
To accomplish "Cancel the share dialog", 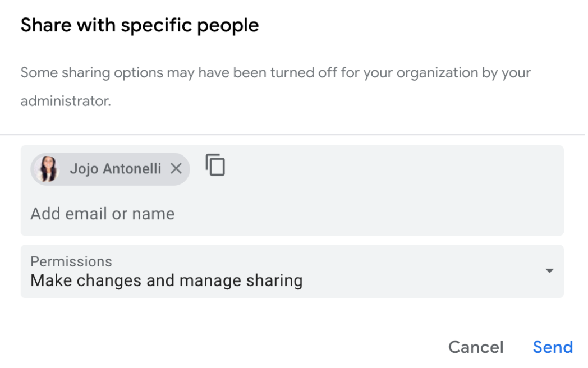I will 476,347.
